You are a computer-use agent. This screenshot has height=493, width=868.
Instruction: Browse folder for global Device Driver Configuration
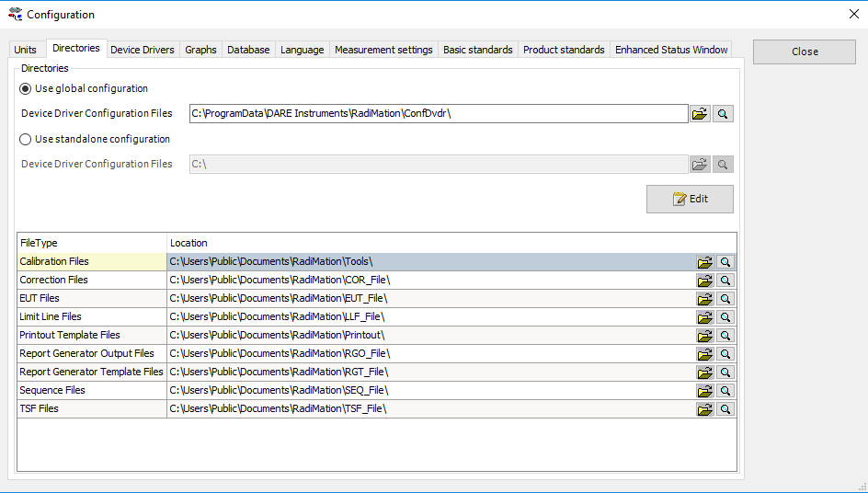pyautogui.click(x=700, y=114)
